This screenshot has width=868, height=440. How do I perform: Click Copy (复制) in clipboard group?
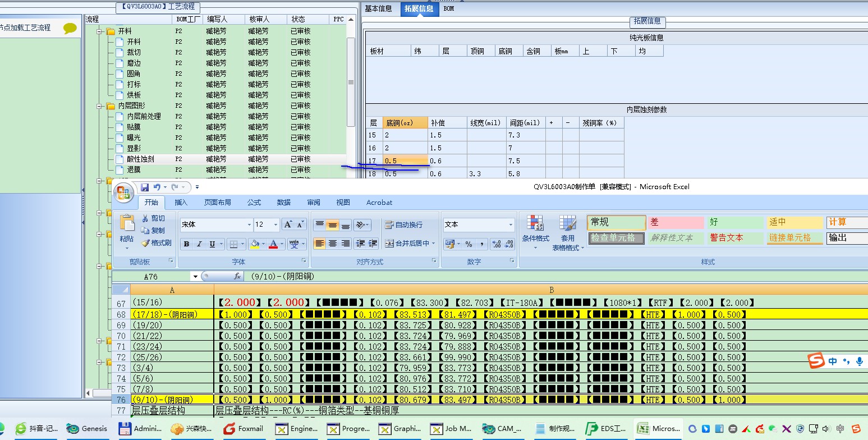click(x=153, y=231)
